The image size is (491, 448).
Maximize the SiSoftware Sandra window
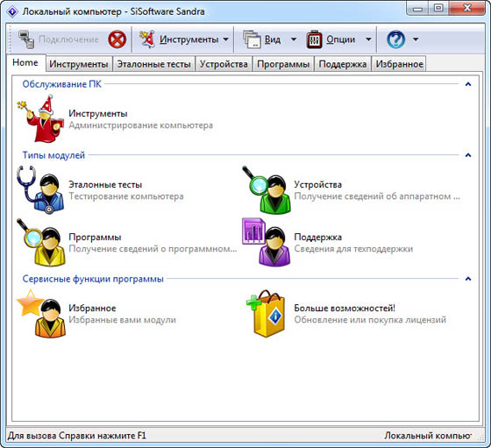coord(438,9)
